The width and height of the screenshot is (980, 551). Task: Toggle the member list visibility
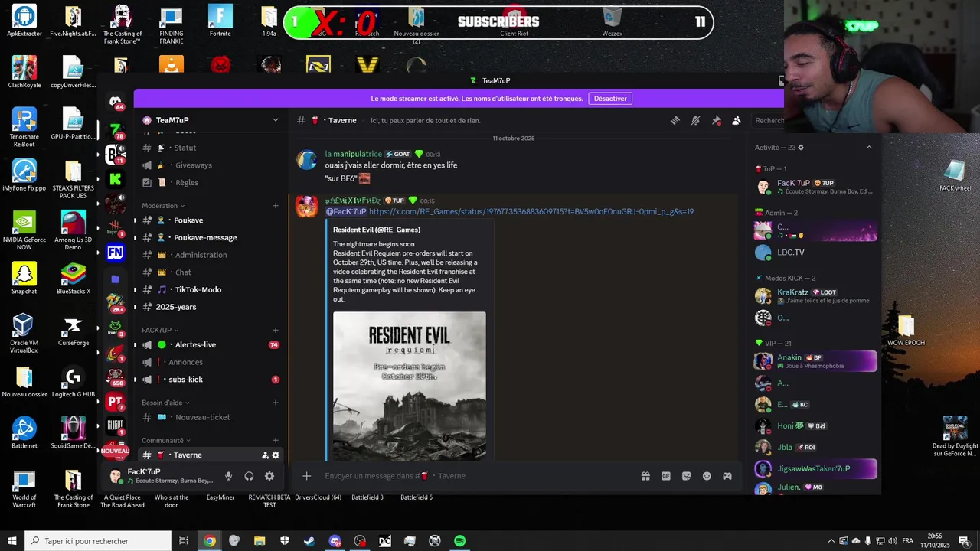pos(736,120)
